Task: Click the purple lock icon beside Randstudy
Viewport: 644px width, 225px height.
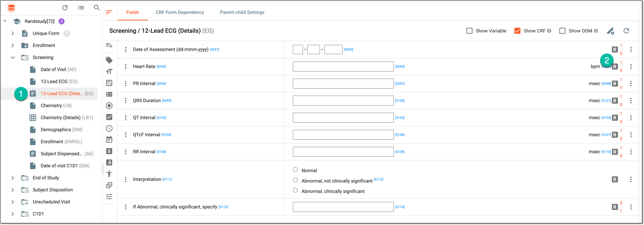Action: (61, 21)
